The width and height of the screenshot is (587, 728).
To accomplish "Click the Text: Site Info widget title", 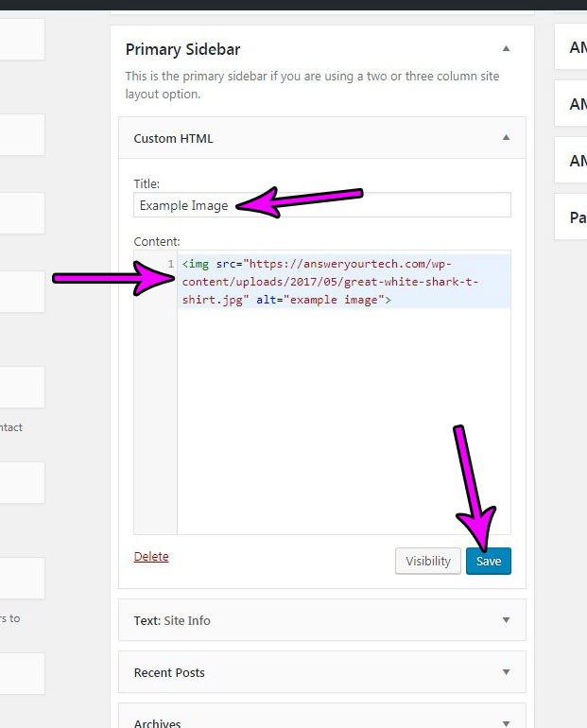I will pos(172,620).
